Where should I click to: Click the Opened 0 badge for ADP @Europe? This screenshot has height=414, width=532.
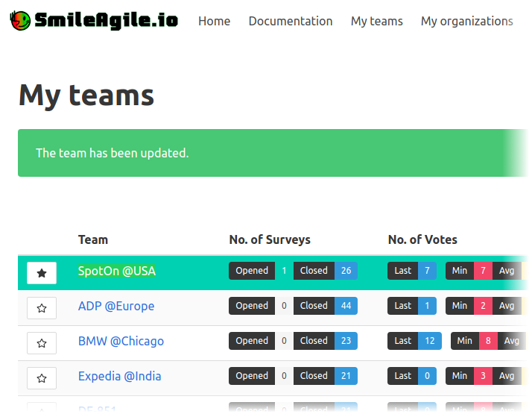tap(261, 306)
